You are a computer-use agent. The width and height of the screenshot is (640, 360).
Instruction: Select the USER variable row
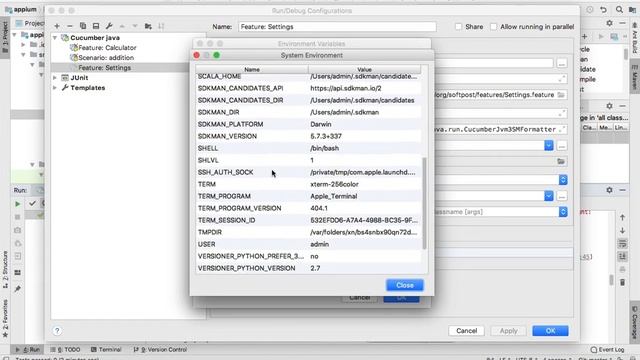point(309,244)
